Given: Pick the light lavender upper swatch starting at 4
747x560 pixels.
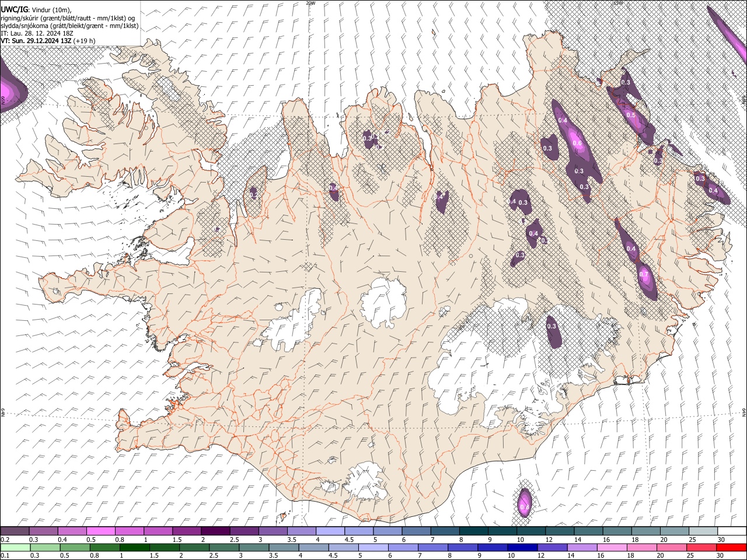Looking at the screenshot, I should (330, 531).
